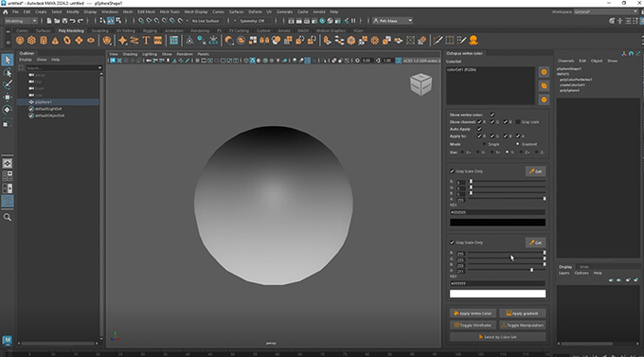644x357 pixels.
Task: Toggle Apply to G channel checkbox
Action: click(x=492, y=136)
